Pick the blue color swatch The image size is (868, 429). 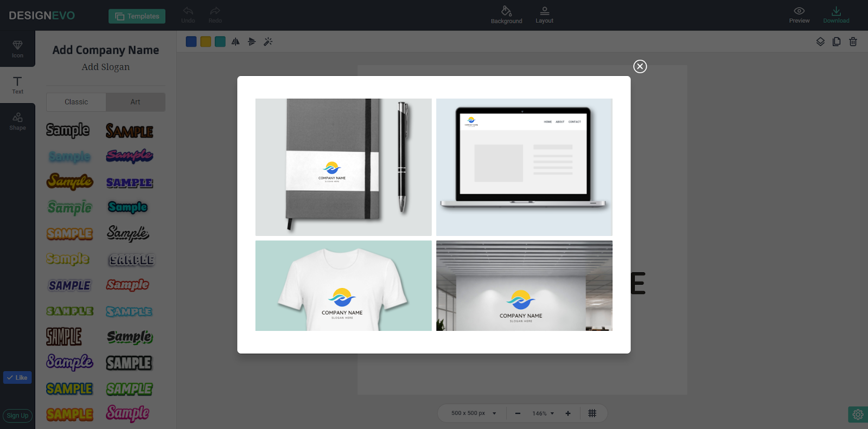tap(191, 42)
